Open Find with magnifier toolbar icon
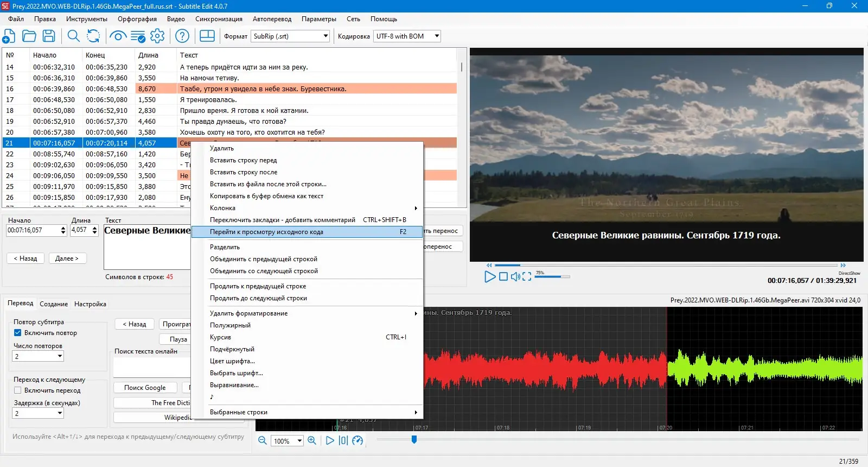Viewport: 868px width, 467px height. 73,36
